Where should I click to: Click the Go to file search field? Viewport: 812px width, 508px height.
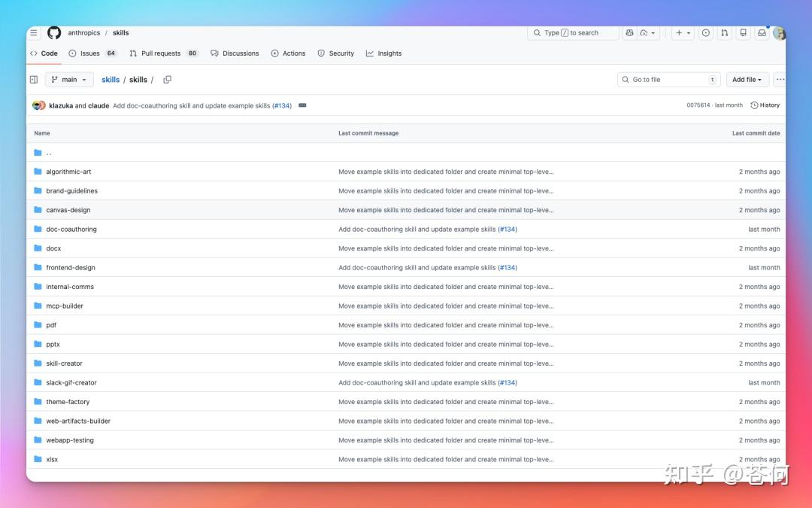(x=668, y=80)
